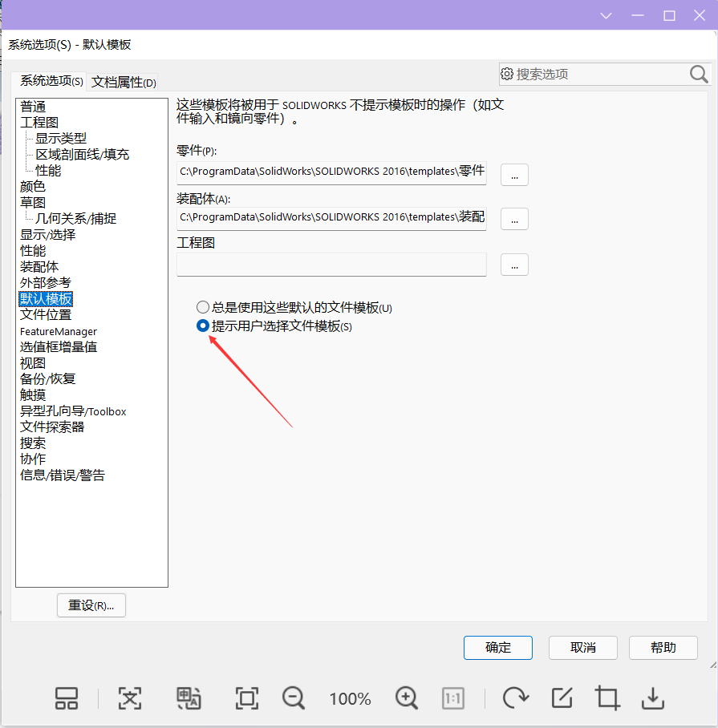This screenshot has width=718, height=728.
Task: Click the download icon on the toolbar
Action: [x=652, y=698]
